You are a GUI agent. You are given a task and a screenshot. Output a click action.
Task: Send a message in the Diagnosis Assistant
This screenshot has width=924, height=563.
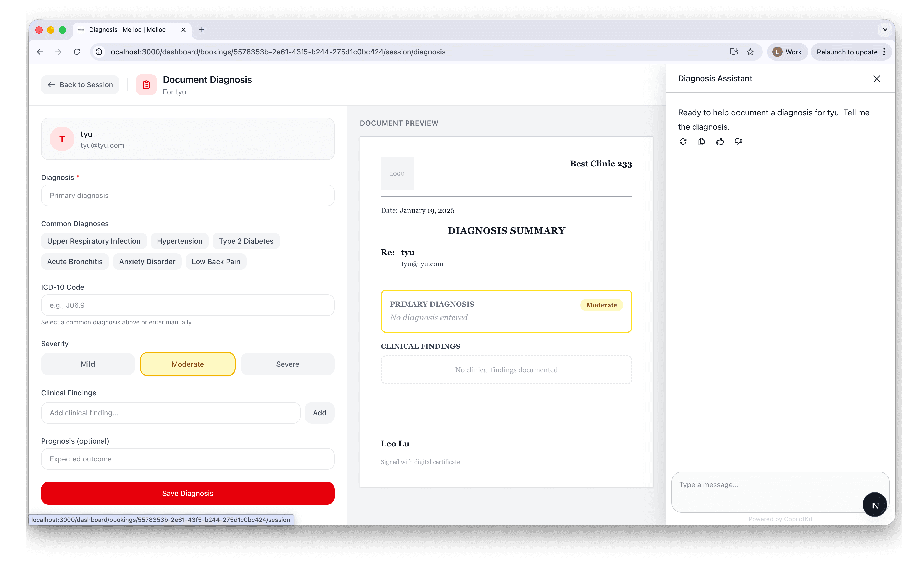click(875, 505)
